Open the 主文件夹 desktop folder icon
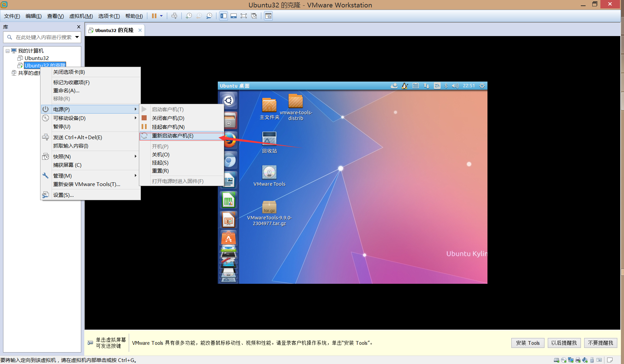Image resolution: width=624 pixels, height=364 pixels. click(269, 105)
